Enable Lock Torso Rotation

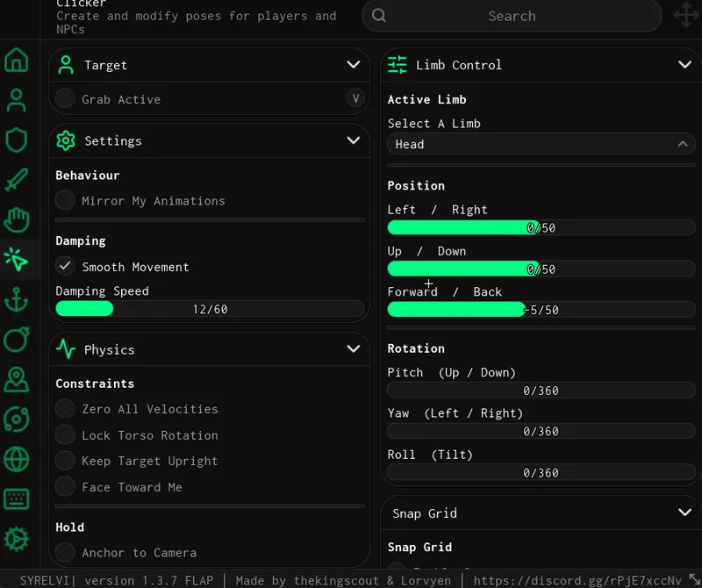tap(65, 434)
